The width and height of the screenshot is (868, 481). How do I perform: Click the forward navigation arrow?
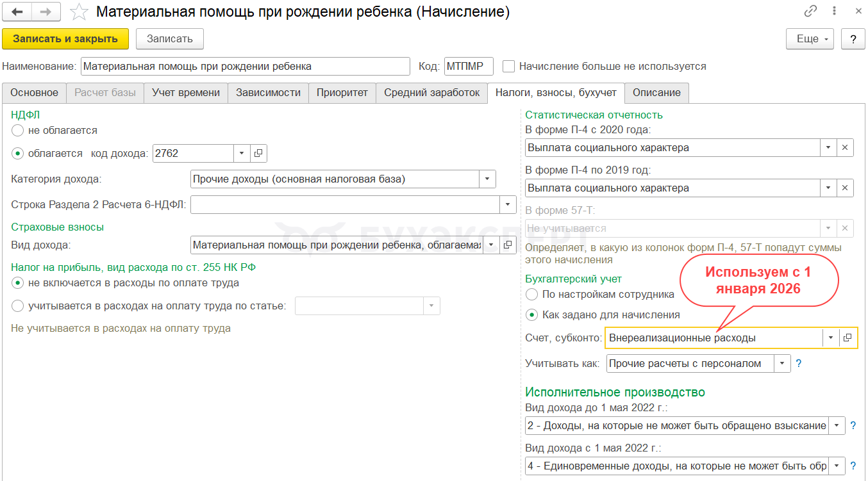46,12
